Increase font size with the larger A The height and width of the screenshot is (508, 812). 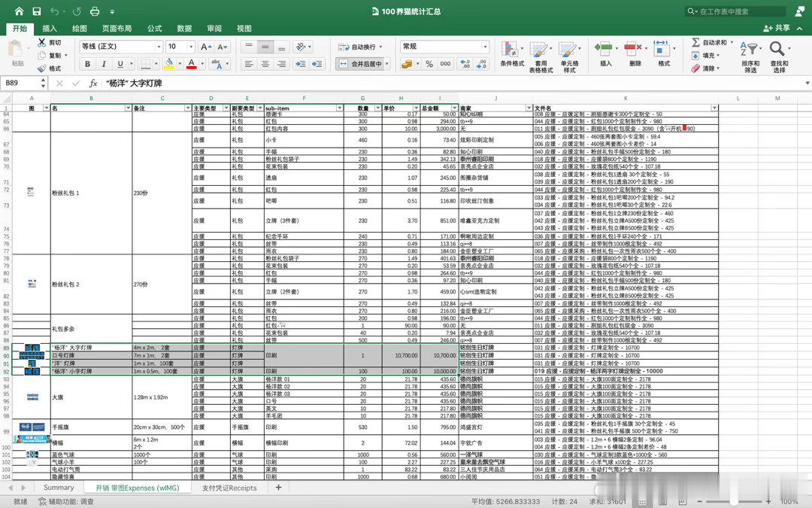coord(205,47)
